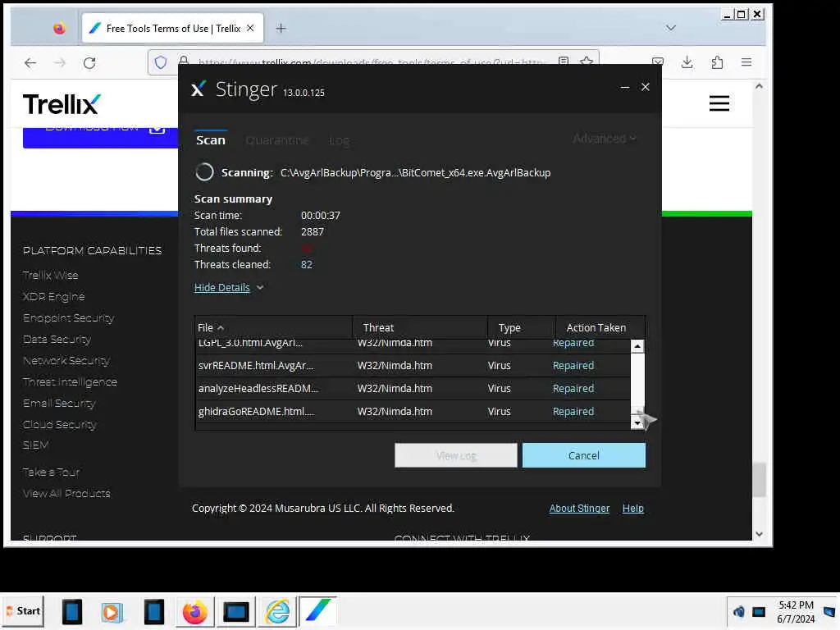Open the Windows Start menu

(x=23, y=611)
